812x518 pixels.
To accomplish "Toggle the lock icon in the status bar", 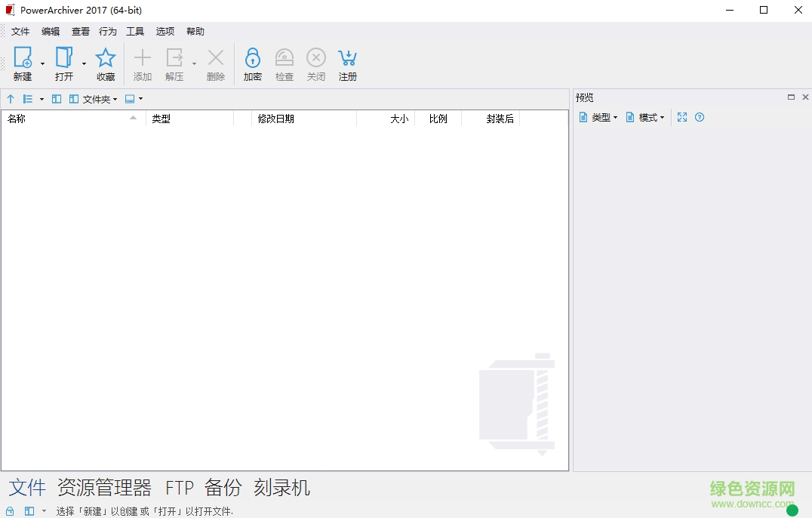I will 9,511.
